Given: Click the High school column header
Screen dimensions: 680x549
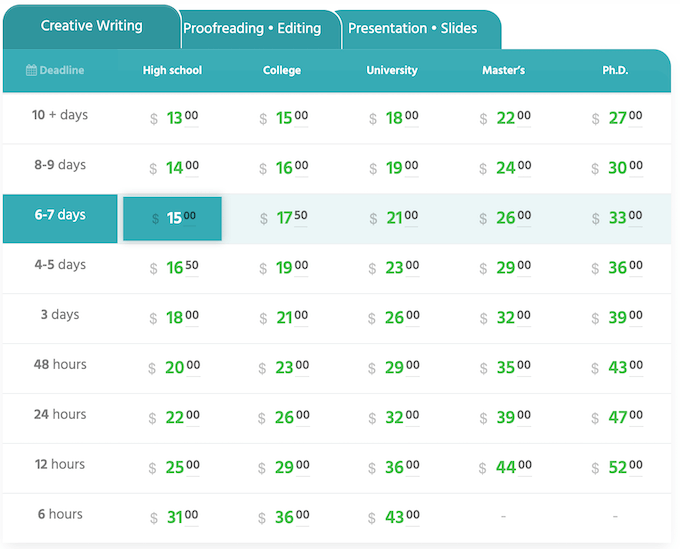Looking at the screenshot, I should tap(172, 71).
